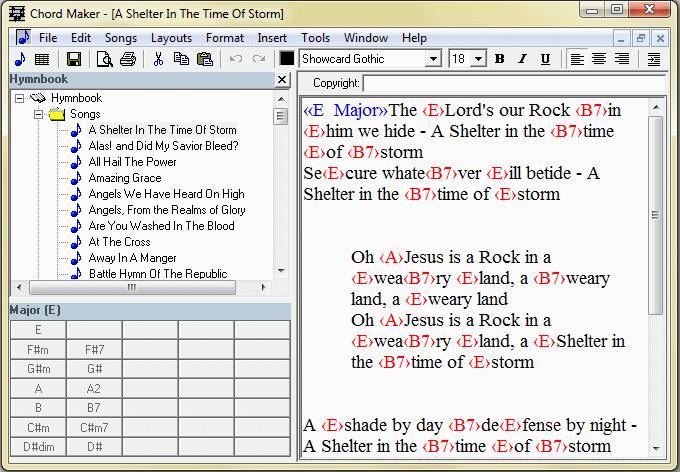Insert the C#m7 chord from chord grid
The image size is (680, 472).
point(94,428)
